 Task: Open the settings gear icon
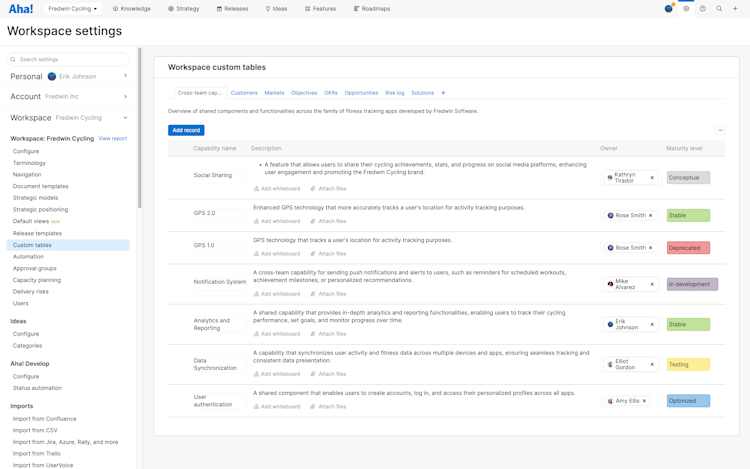686,9
